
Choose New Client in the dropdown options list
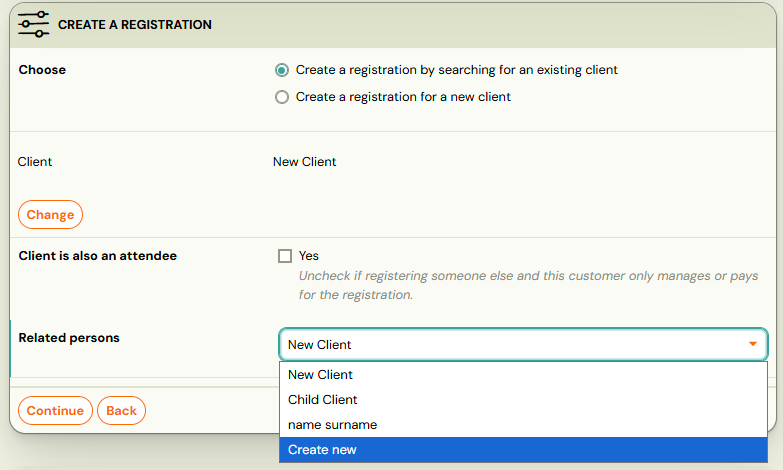pyautogui.click(x=523, y=375)
